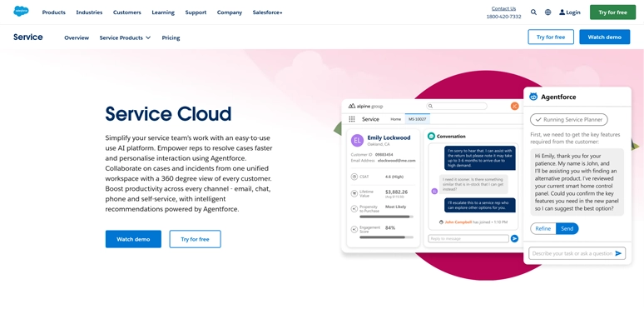The height and width of the screenshot is (314, 644).
Task: Click the hero Watch demo button
Action: click(133, 239)
